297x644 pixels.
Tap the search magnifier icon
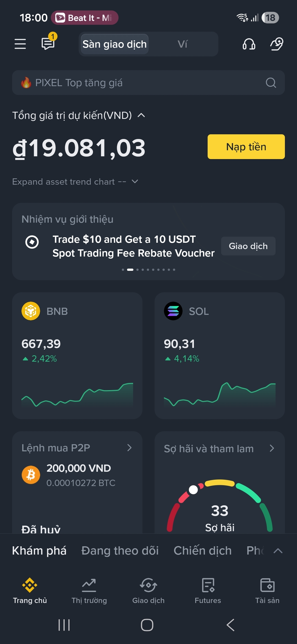271,83
